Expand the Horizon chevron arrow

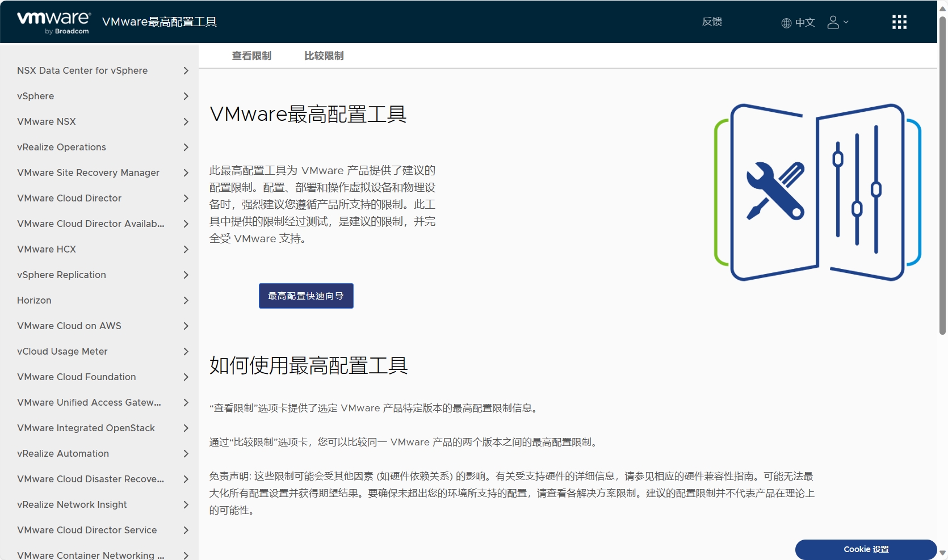coord(185,301)
